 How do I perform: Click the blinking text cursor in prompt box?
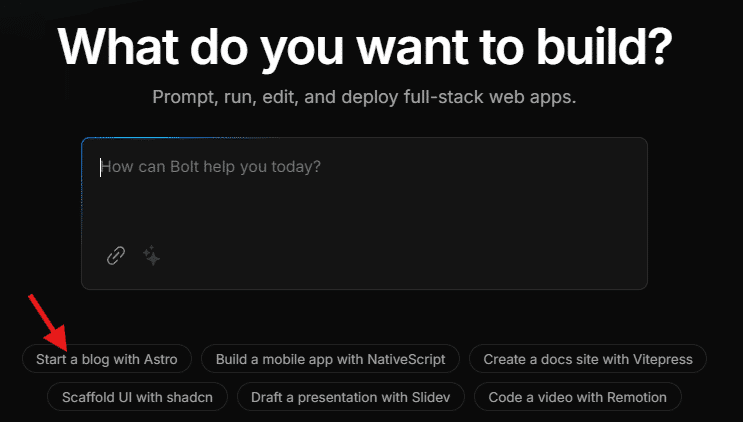point(100,167)
